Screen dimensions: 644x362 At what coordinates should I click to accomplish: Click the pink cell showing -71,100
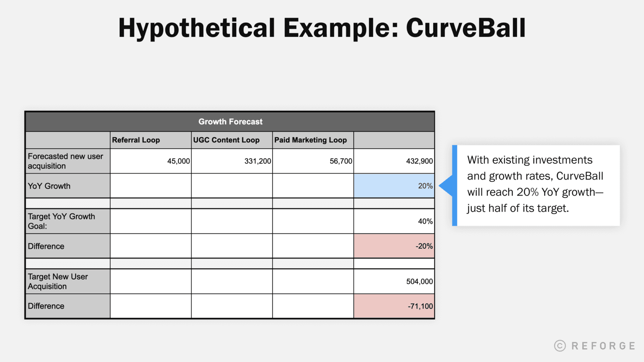pyautogui.click(x=394, y=306)
